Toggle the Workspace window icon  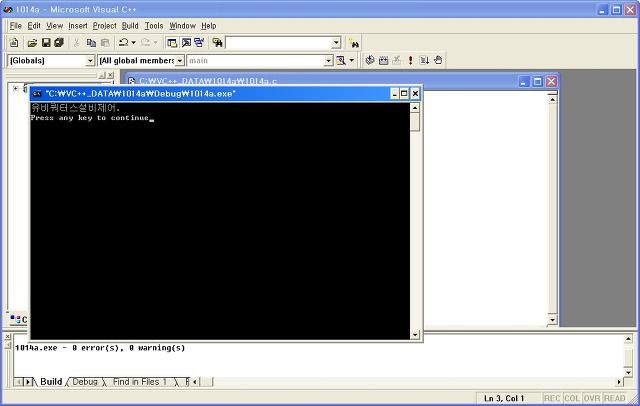pos(172,42)
